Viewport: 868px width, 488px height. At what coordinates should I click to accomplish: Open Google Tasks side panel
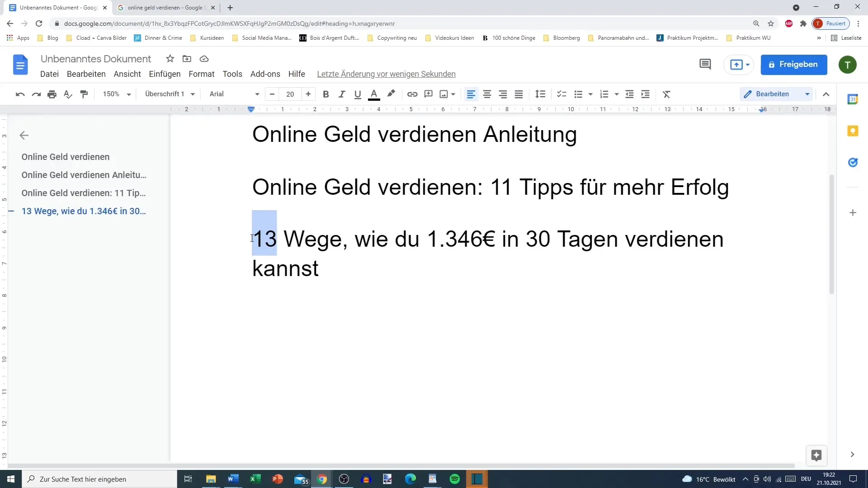pos(853,162)
